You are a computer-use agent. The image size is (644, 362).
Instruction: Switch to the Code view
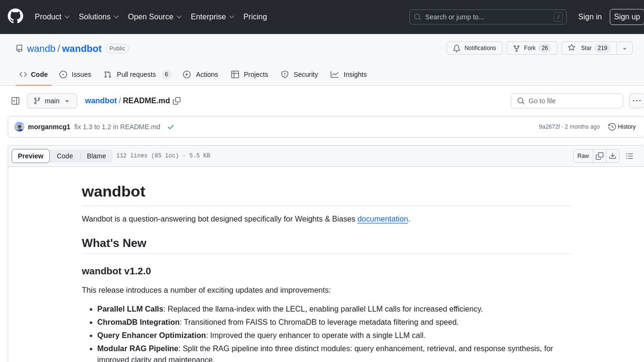coord(65,156)
